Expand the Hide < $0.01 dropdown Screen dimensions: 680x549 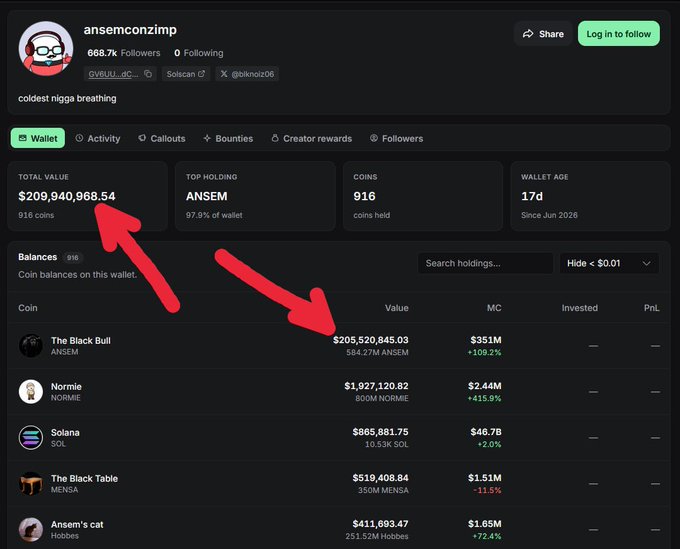tap(609, 263)
